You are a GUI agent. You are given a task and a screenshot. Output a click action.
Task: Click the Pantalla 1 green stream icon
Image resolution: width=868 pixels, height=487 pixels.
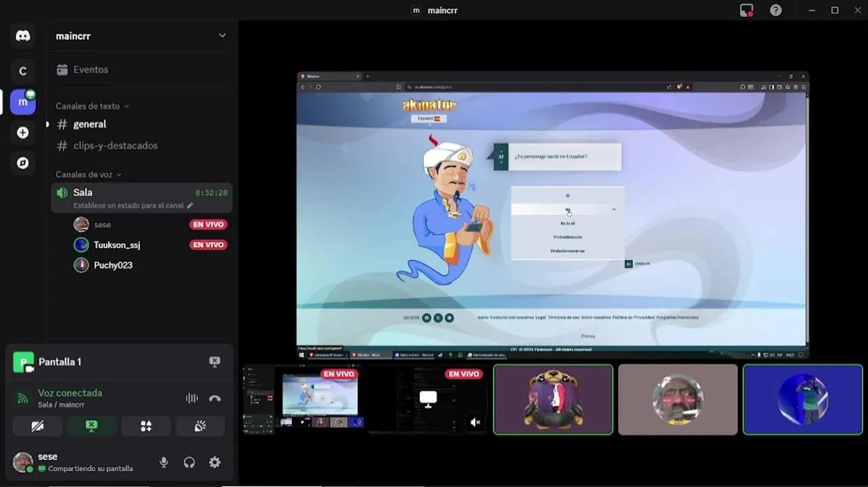tap(24, 363)
